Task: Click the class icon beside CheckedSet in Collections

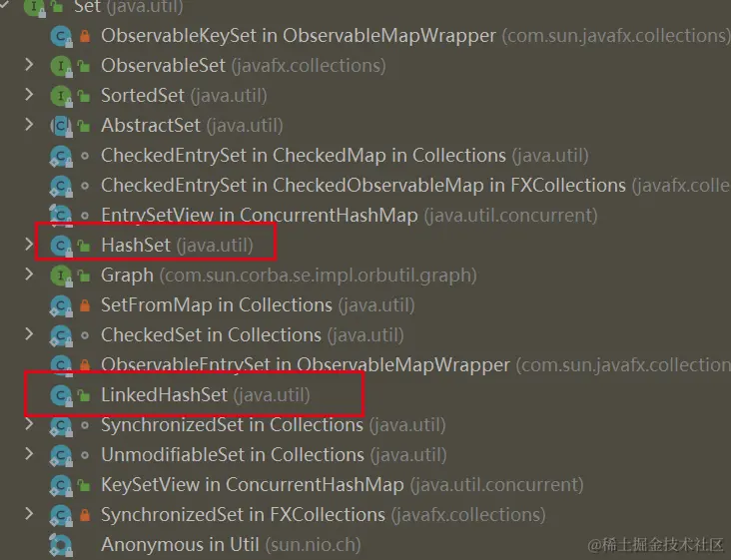Action: [x=61, y=335]
